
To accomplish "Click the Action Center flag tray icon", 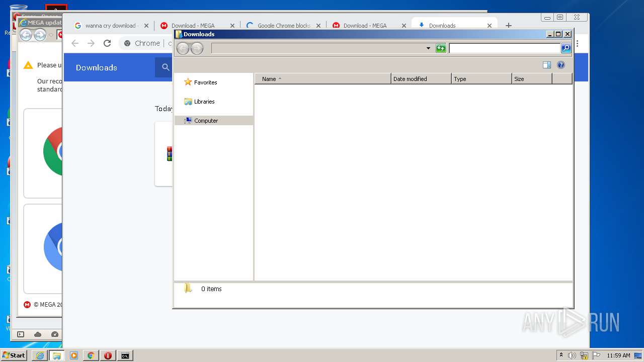I will point(596,355).
